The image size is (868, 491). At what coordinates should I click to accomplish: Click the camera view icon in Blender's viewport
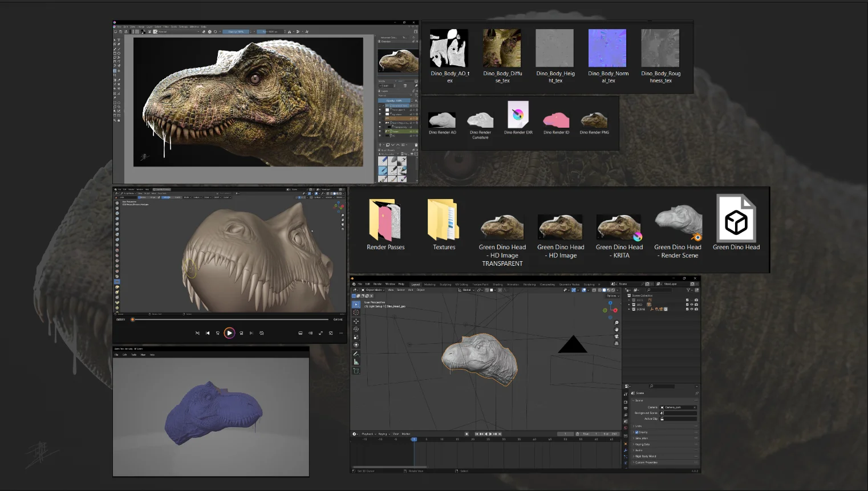pyautogui.click(x=616, y=336)
